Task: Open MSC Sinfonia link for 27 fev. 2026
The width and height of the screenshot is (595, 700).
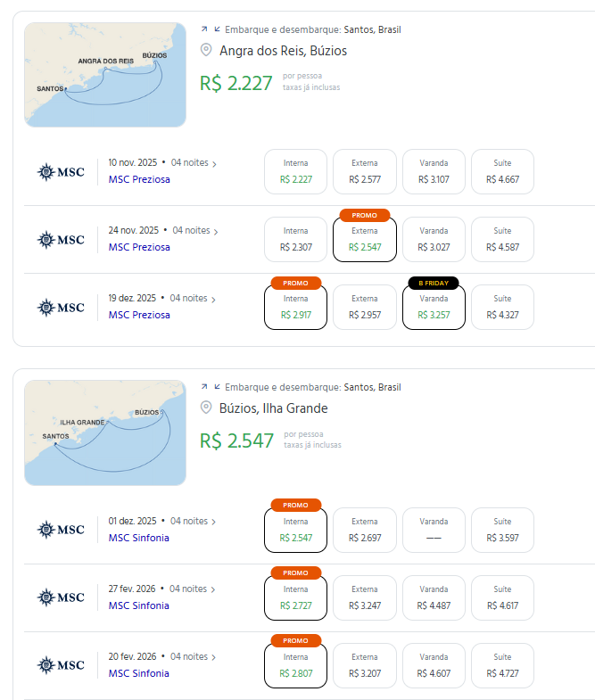Action: [138, 605]
